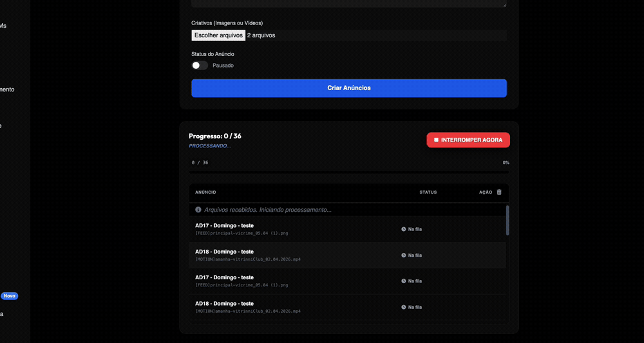Viewport: 644px width, 343px height.
Task: Click the info icon before Arquivos recebidos message
Action: [198, 210]
